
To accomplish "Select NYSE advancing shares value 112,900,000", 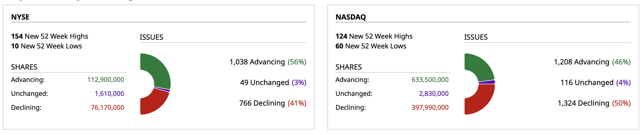I will coord(106,80).
